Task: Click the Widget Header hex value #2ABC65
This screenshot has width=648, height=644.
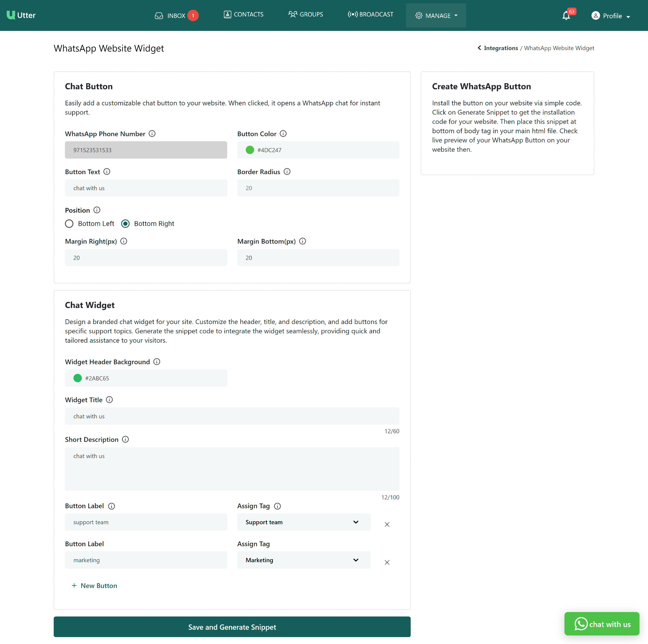Action: (97, 378)
